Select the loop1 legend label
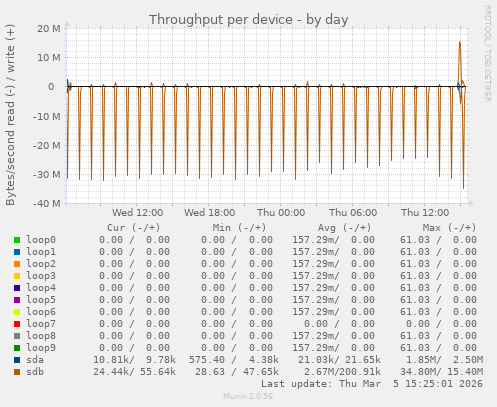This screenshot has width=497, height=407. [x=41, y=252]
